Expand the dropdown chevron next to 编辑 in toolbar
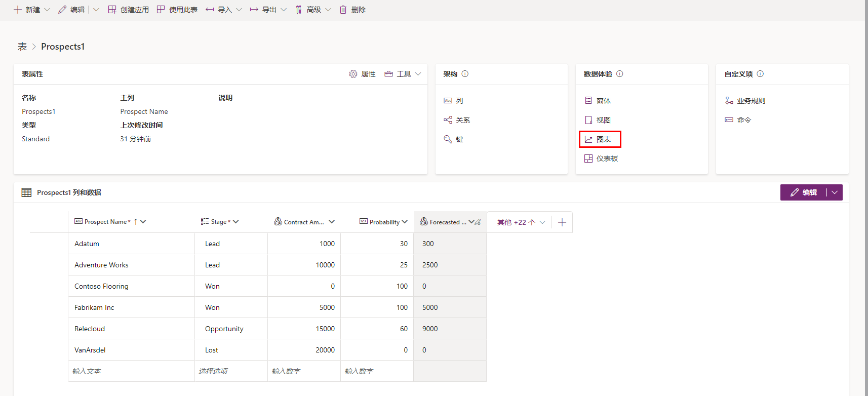 pos(96,10)
